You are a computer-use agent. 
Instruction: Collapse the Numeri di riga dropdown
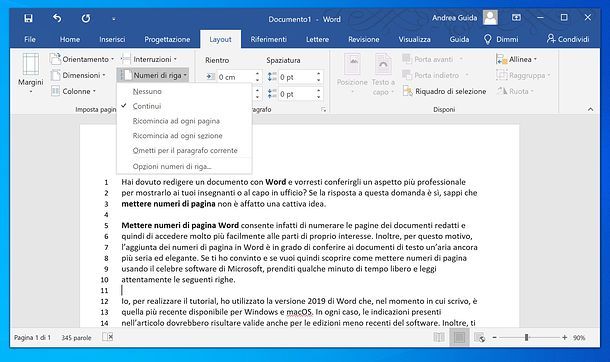(x=153, y=75)
